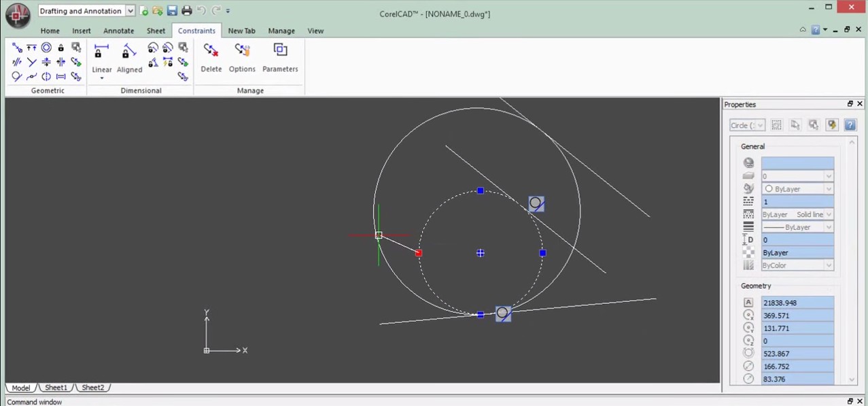Open the constraint Options tool in Manage
Screen dimensions: 868x406
(242, 58)
